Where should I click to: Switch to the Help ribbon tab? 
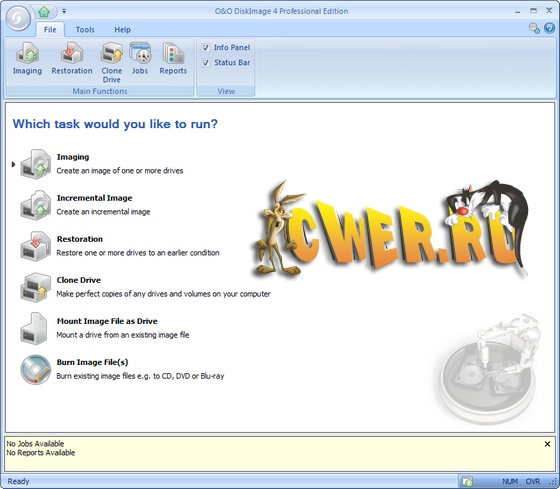(122, 30)
